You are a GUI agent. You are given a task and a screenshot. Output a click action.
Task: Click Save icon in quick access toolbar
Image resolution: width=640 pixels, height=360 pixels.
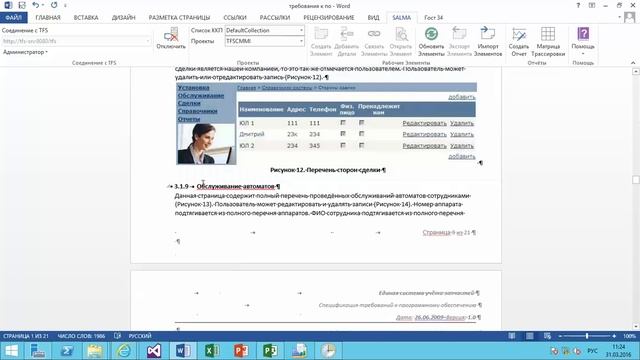pyautogui.click(x=22, y=5)
